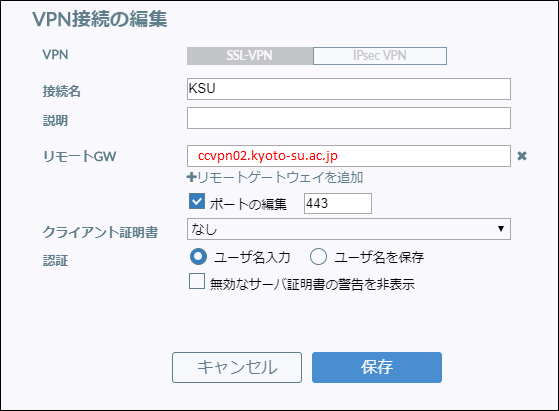Open the client certificate dropdown arrow

(x=501, y=228)
